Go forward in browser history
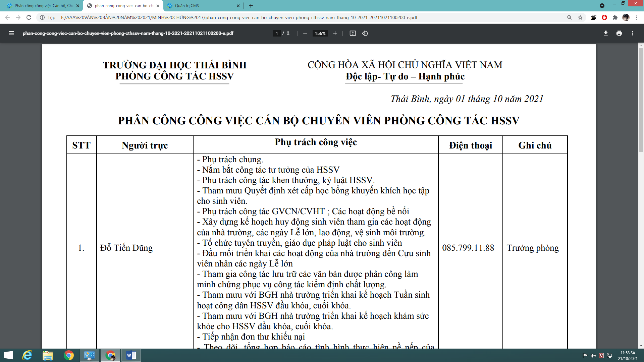 click(x=18, y=17)
